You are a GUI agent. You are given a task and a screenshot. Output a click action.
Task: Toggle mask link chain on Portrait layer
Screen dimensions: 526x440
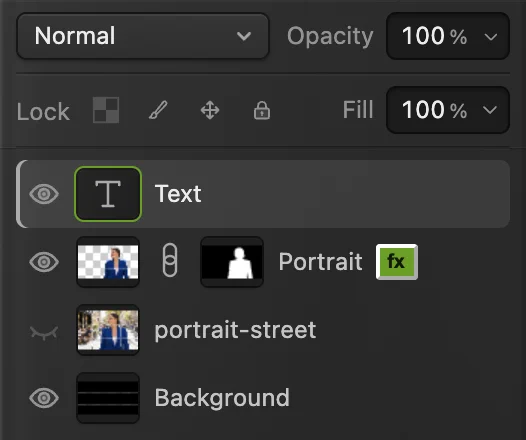pos(170,260)
